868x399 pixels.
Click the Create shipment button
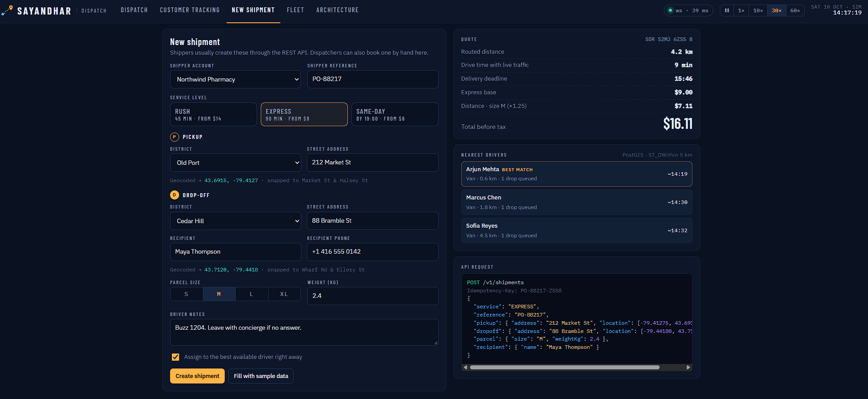pos(197,376)
